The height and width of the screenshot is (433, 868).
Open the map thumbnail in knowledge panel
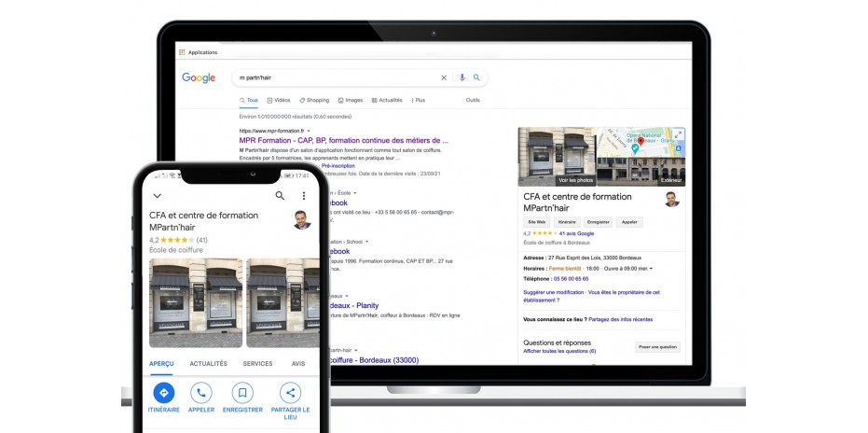click(x=641, y=142)
